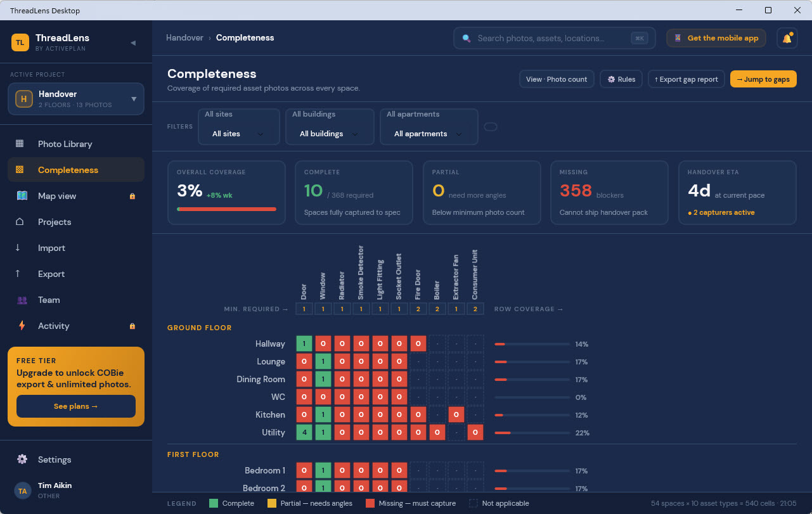The height and width of the screenshot is (514, 812).
Task: Click the lock icon beside Map view
Action: (132, 196)
